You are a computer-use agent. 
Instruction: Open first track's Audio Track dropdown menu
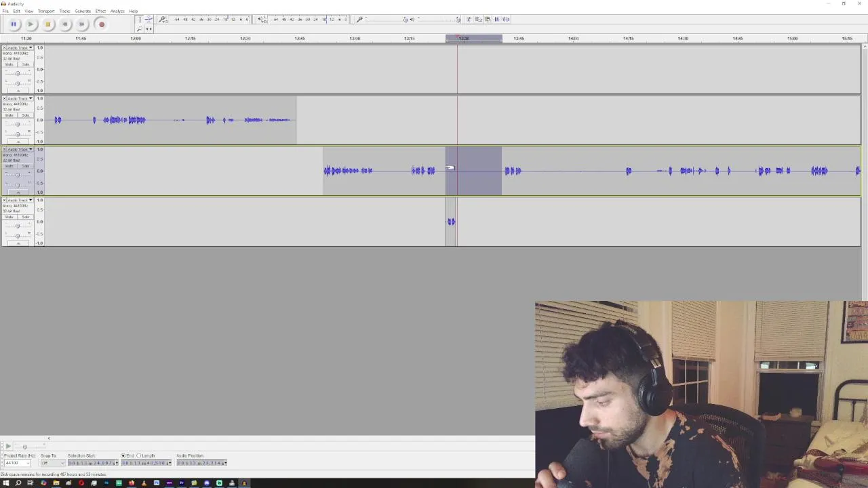[20, 47]
